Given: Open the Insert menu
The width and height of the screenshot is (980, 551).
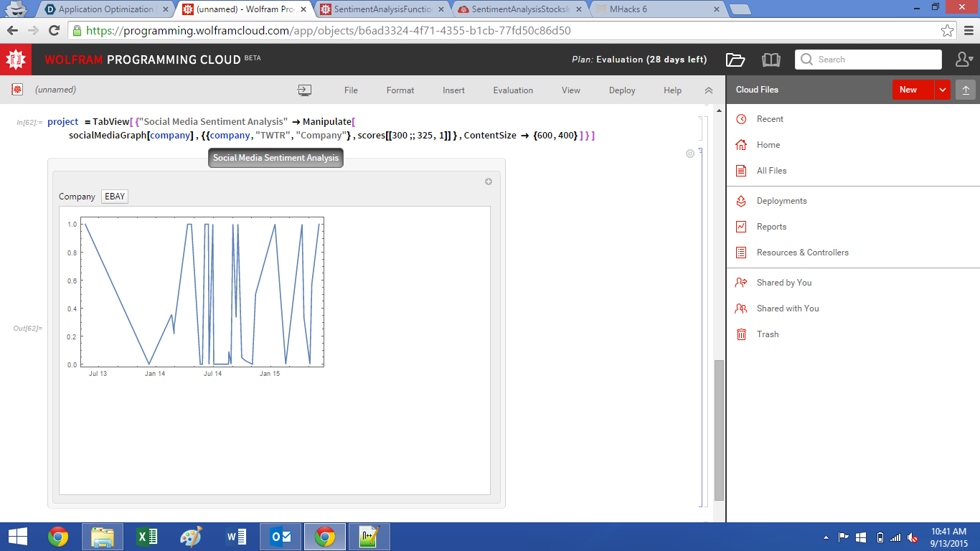Looking at the screenshot, I should [x=453, y=90].
